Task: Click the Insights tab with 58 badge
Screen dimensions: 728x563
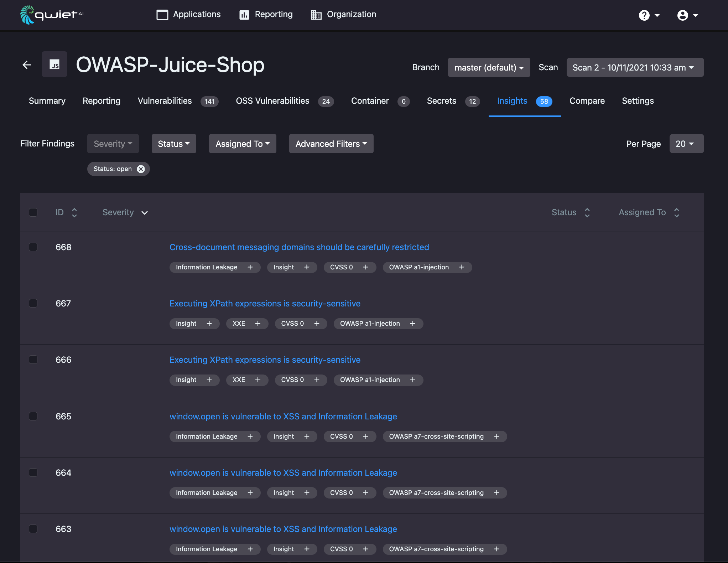Action: (525, 101)
